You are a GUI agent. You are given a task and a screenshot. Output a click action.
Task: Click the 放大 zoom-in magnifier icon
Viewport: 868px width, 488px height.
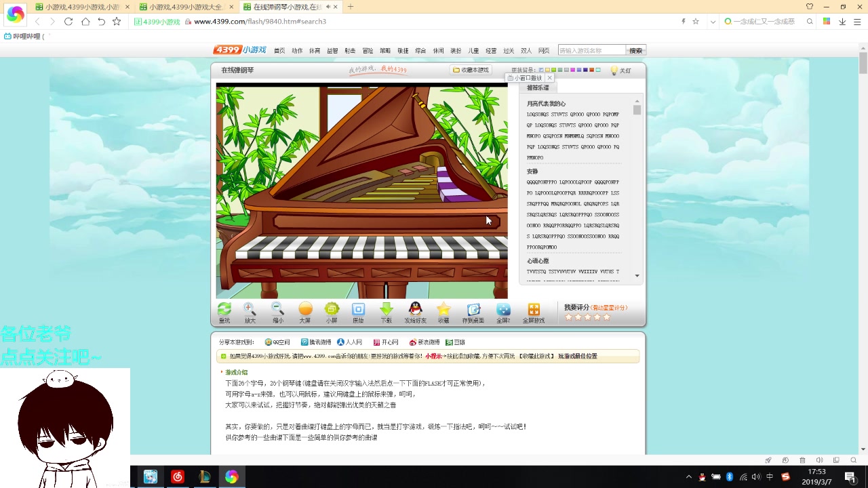tap(250, 310)
